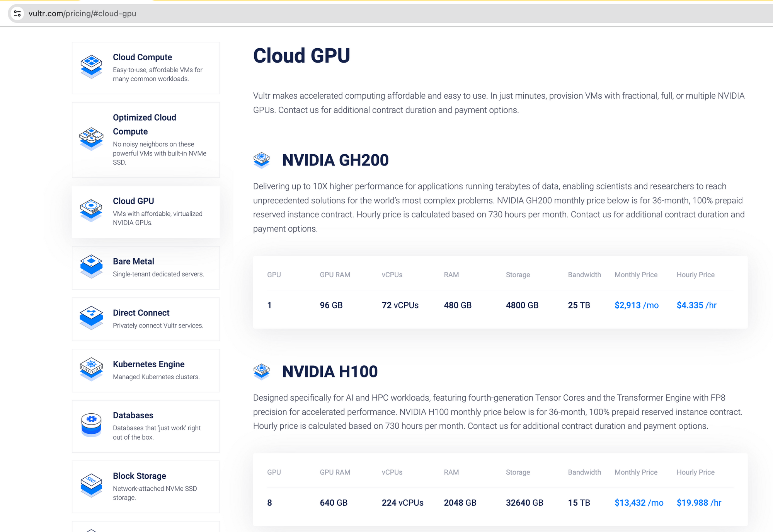Click the GPU icon beside NVIDIA H100
Image resolution: width=773 pixels, height=532 pixels.
pyautogui.click(x=262, y=372)
